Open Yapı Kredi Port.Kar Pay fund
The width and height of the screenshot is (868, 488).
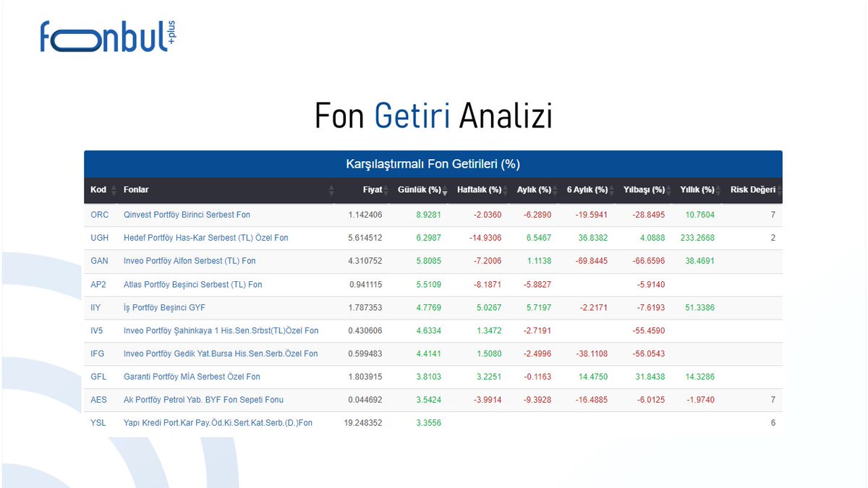pyautogui.click(x=218, y=423)
